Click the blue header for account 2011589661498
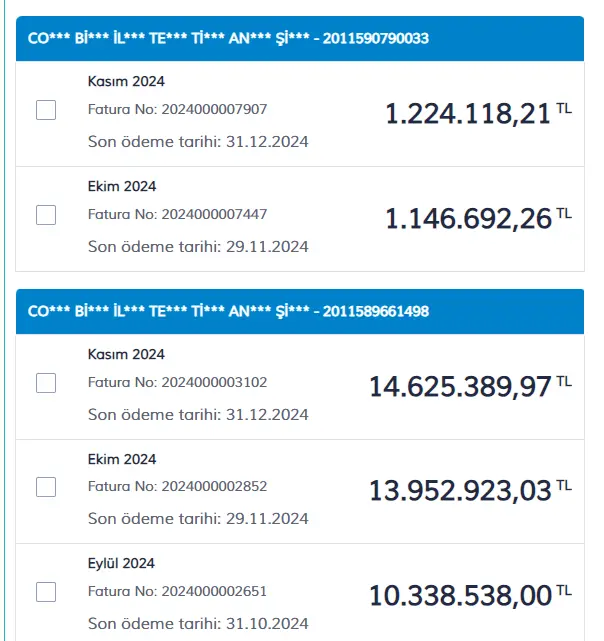This screenshot has height=641, width=604. [x=300, y=312]
